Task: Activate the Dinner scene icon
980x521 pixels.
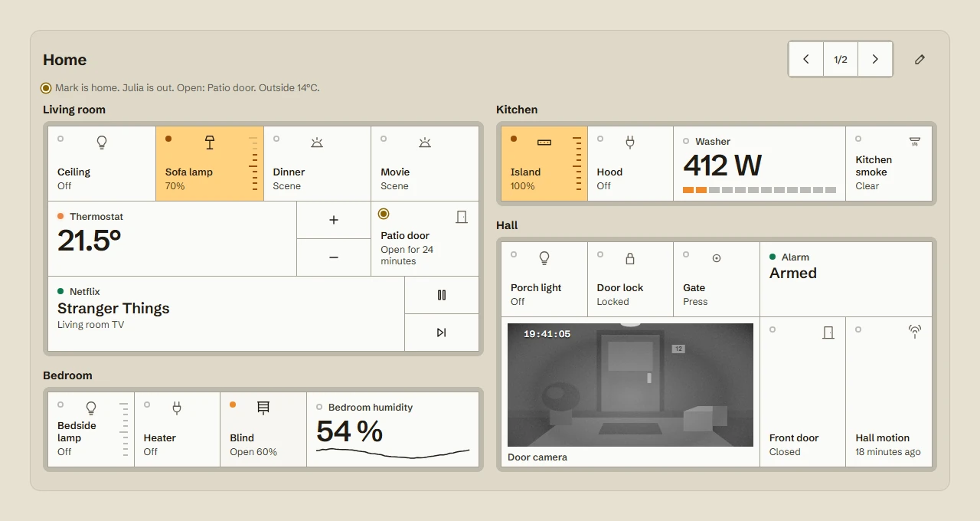Action: pos(317,143)
